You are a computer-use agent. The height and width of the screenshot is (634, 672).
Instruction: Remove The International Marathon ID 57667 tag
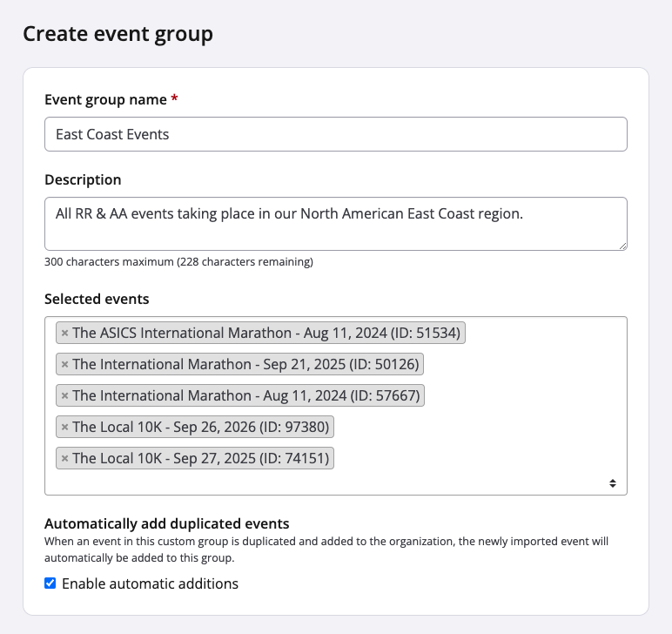click(64, 395)
